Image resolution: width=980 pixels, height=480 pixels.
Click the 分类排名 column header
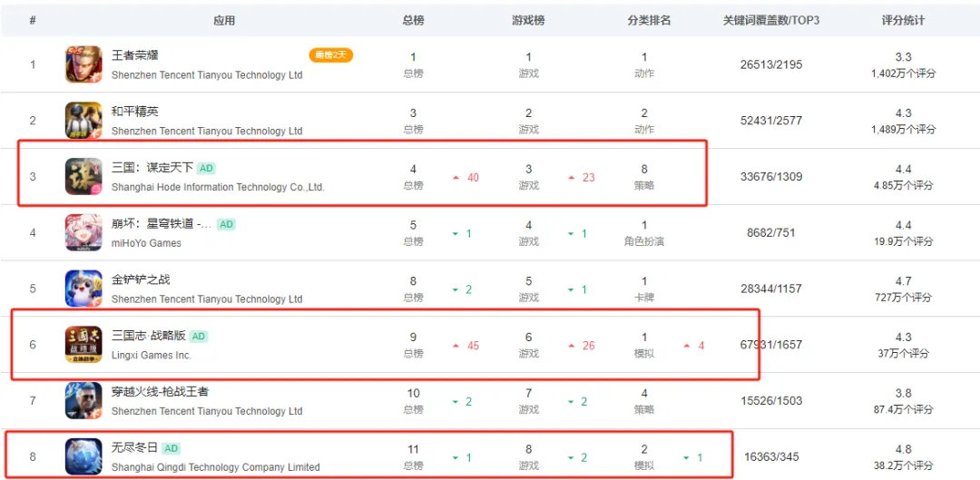pos(650,21)
